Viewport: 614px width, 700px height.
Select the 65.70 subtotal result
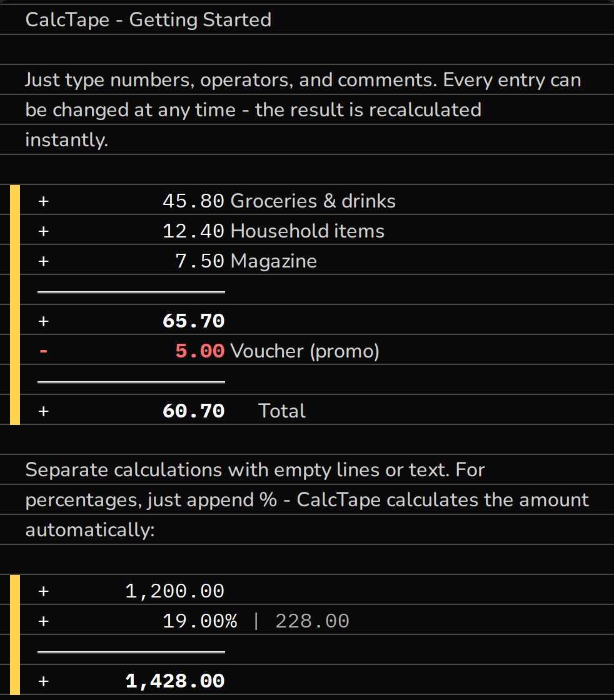(193, 321)
